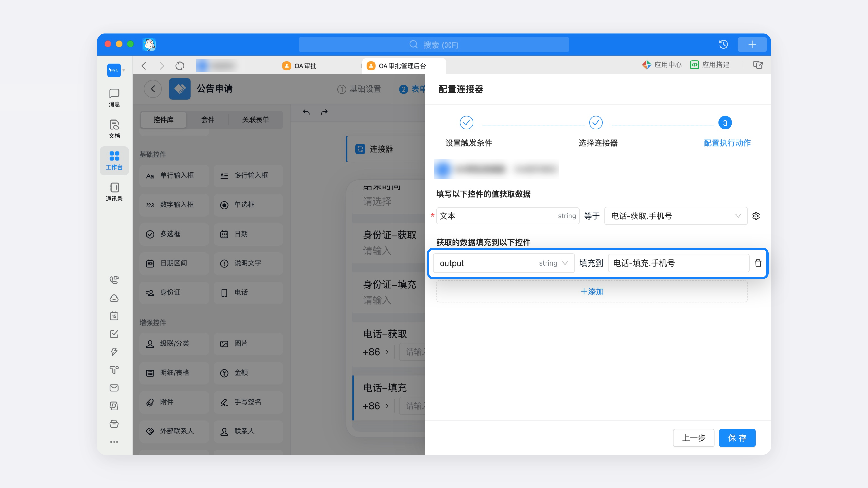
Task: Click the 保存 button
Action: point(737,438)
